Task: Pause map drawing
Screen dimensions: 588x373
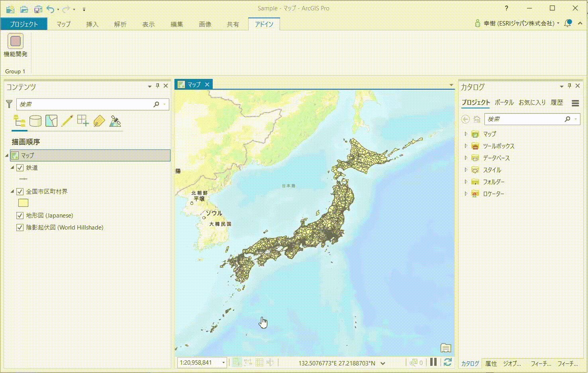Action: point(433,362)
